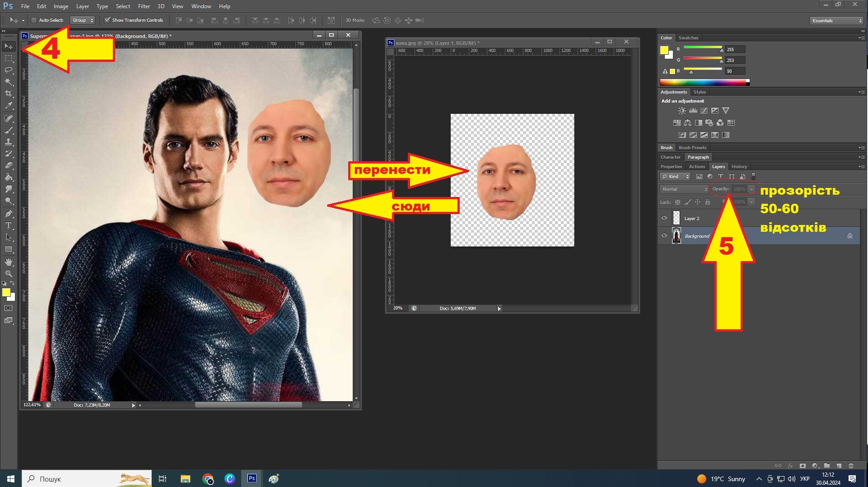Hide the Background layer eye icon
The height and width of the screenshot is (487, 868).
coord(664,236)
